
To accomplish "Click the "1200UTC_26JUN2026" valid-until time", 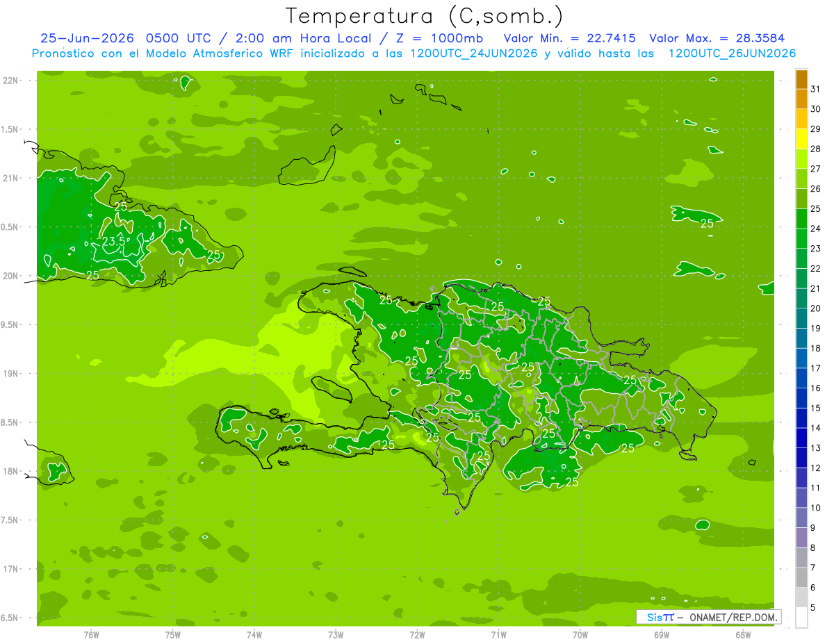I will [x=732, y=53].
